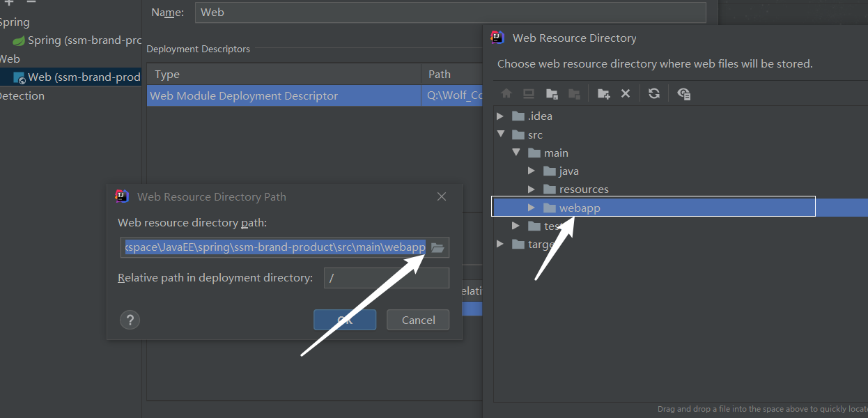Image resolution: width=868 pixels, height=418 pixels.
Task: Select the Web Module Deployment Descriptor row
Action: (314, 96)
